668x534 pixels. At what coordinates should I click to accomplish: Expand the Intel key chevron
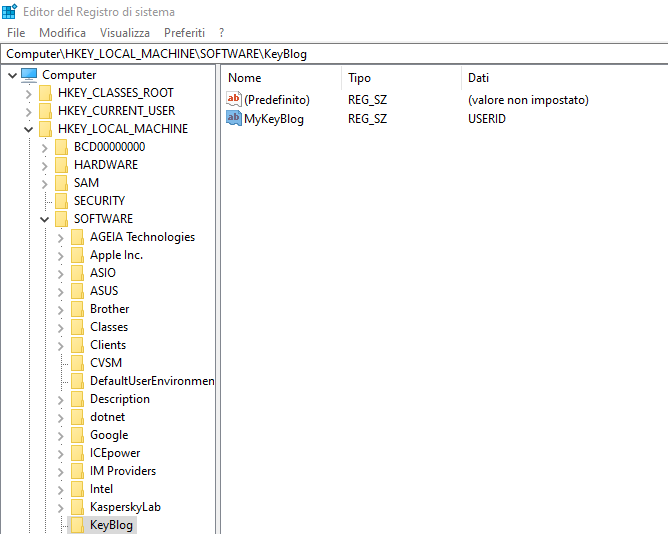(60, 490)
